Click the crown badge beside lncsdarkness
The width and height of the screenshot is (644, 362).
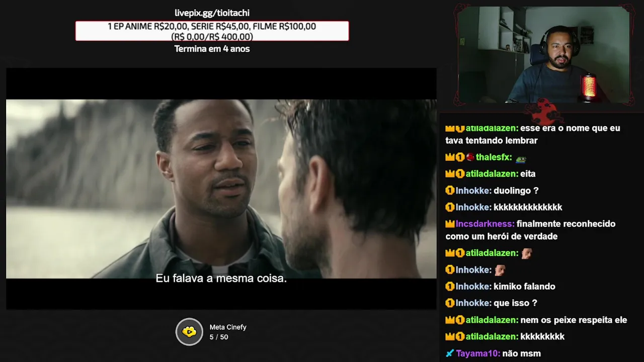pyautogui.click(x=450, y=224)
